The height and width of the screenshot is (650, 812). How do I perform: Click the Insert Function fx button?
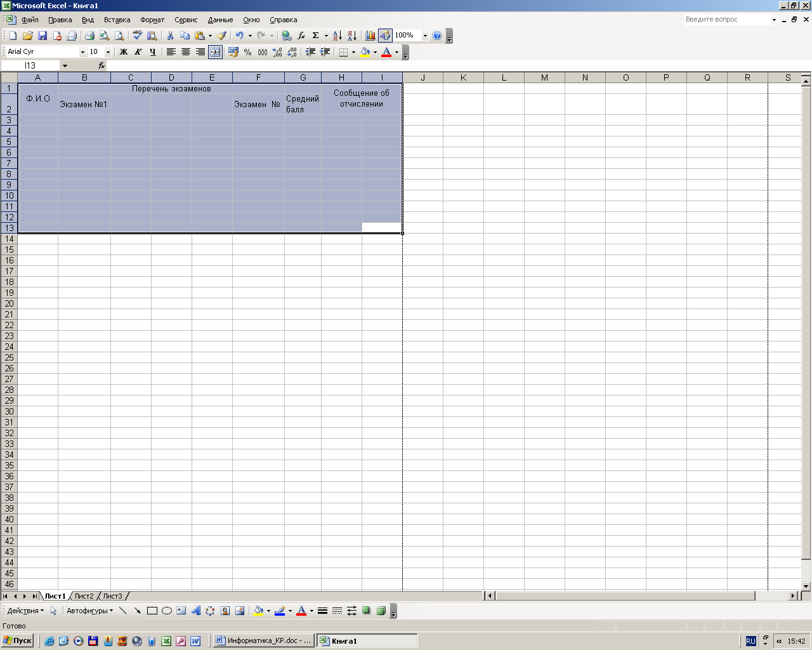(101, 65)
